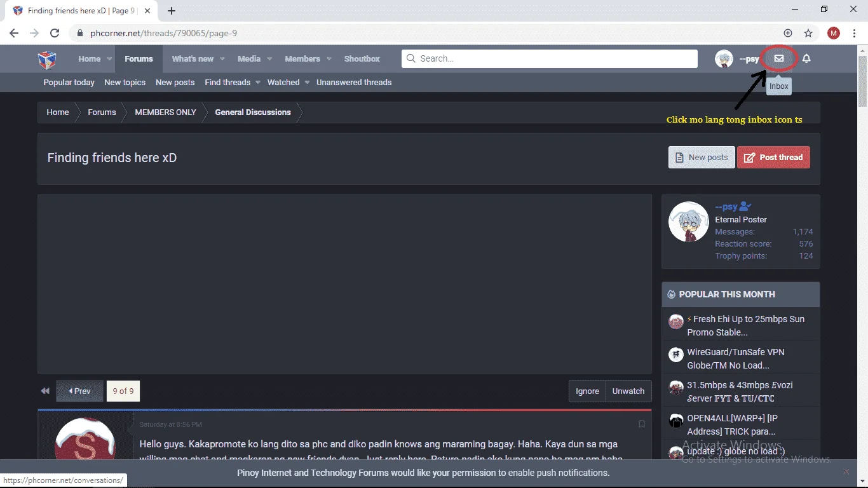The height and width of the screenshot is (488, 868).
Task: Click the browser address bar
Action: tap(426, 33)
